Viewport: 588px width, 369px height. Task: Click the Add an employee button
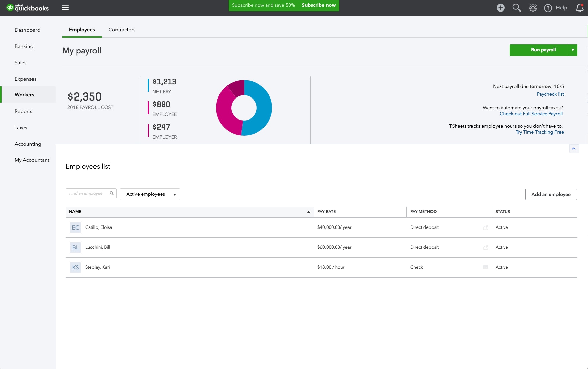(551, 194)
